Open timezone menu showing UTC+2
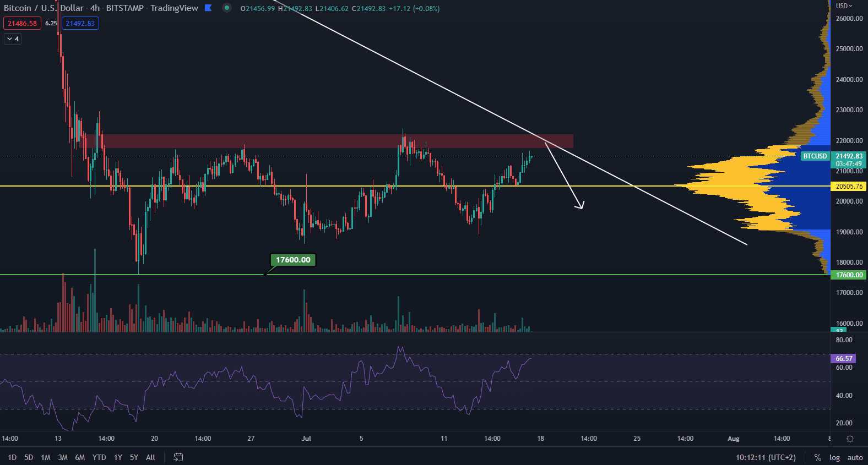 (x=766, y=457)
